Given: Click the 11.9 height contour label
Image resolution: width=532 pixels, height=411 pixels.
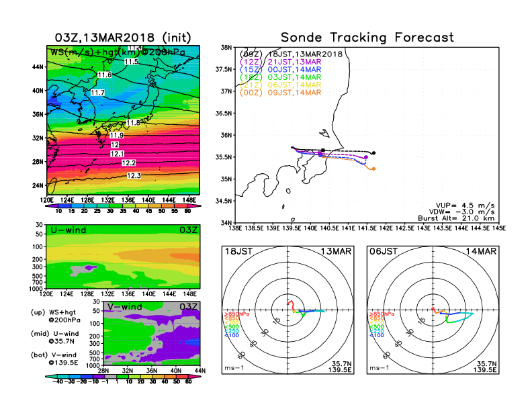Looking at the screenshot, I should 117,135.
